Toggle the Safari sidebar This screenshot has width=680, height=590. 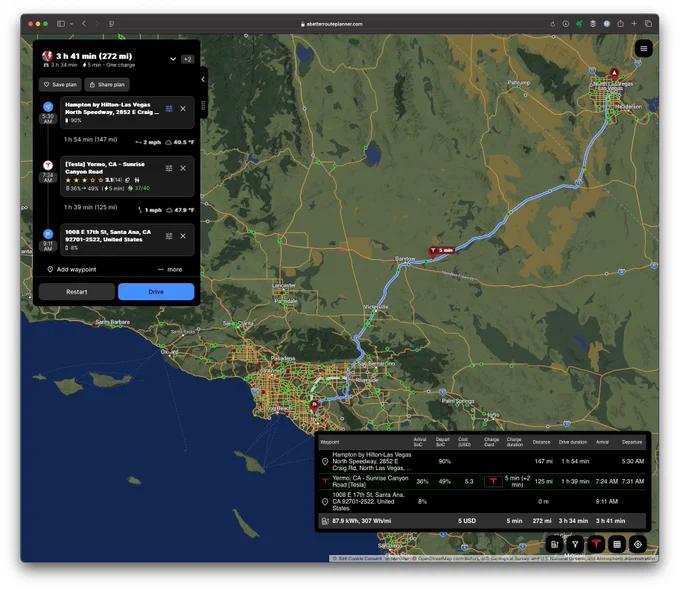[61, 24]
